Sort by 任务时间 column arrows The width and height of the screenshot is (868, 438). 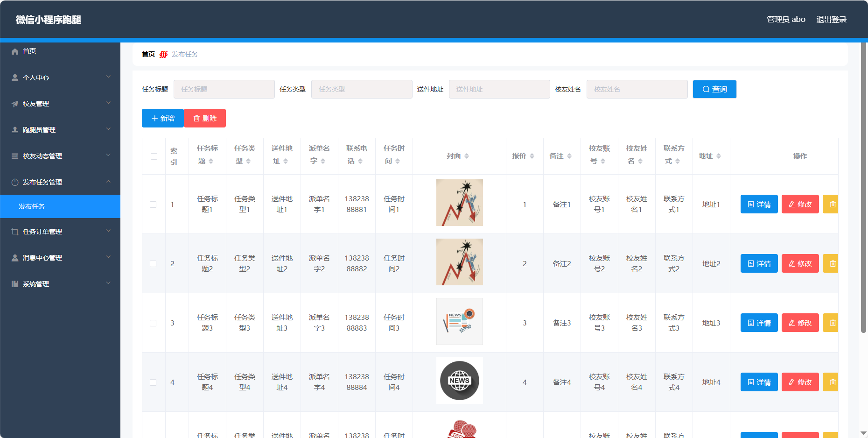(x=398, y=161)
